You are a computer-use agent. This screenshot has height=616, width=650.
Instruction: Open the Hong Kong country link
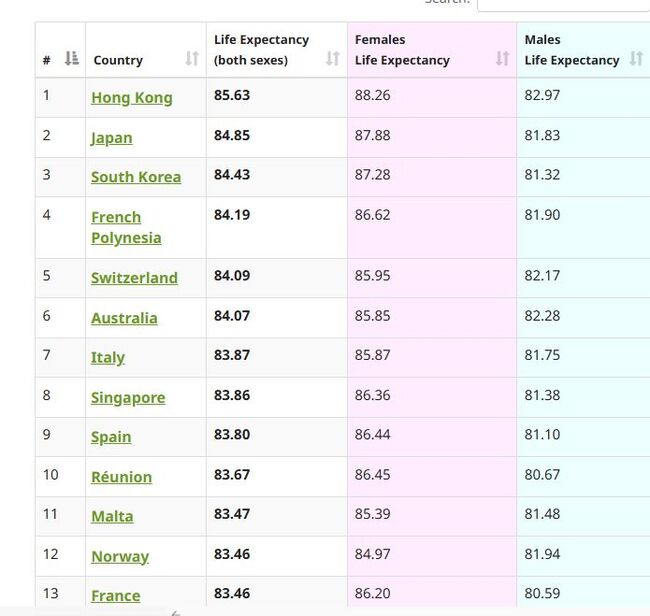click(131, 98)
